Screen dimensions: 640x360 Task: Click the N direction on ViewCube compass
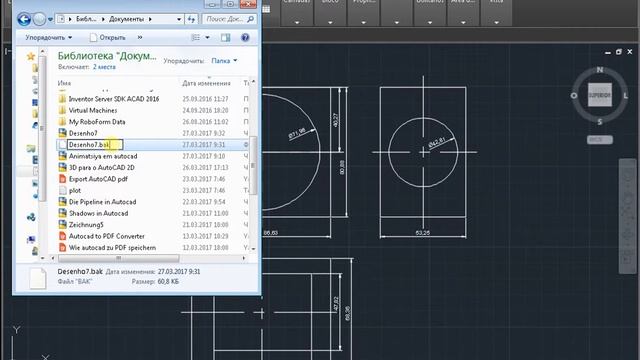[x=600, y=70]
